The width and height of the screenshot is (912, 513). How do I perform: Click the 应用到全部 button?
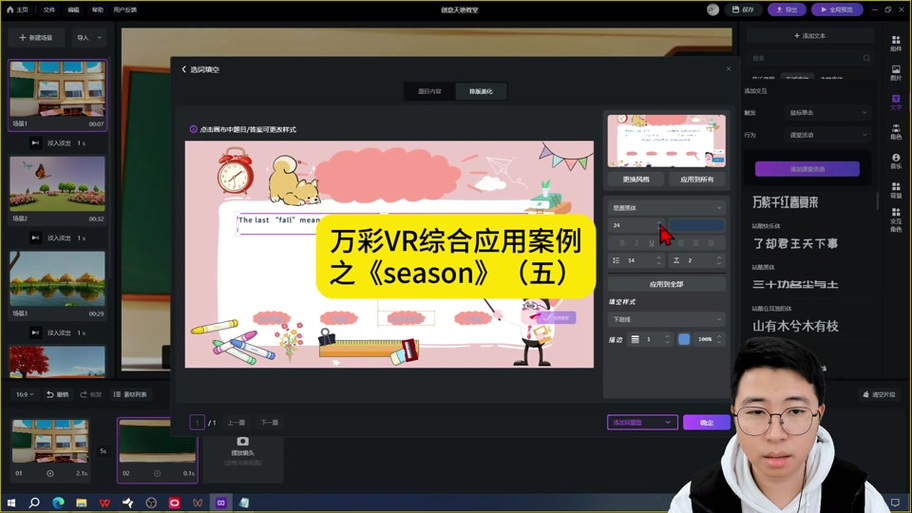pyautogui.click(x=667, y=284)
